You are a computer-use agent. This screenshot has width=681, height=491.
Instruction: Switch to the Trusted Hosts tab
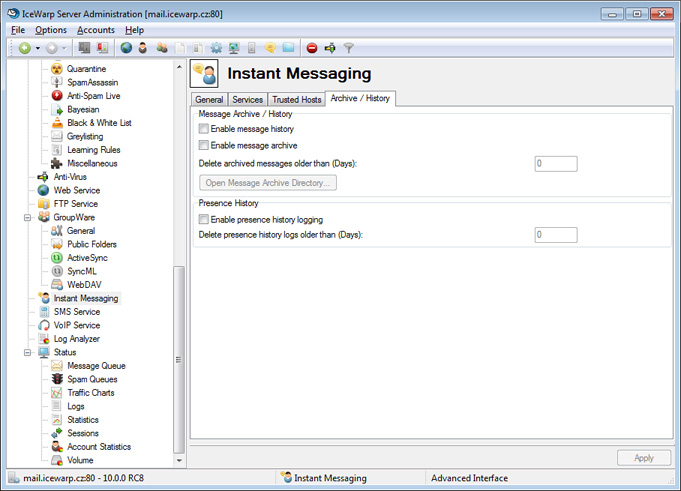[x=297, y=99]
